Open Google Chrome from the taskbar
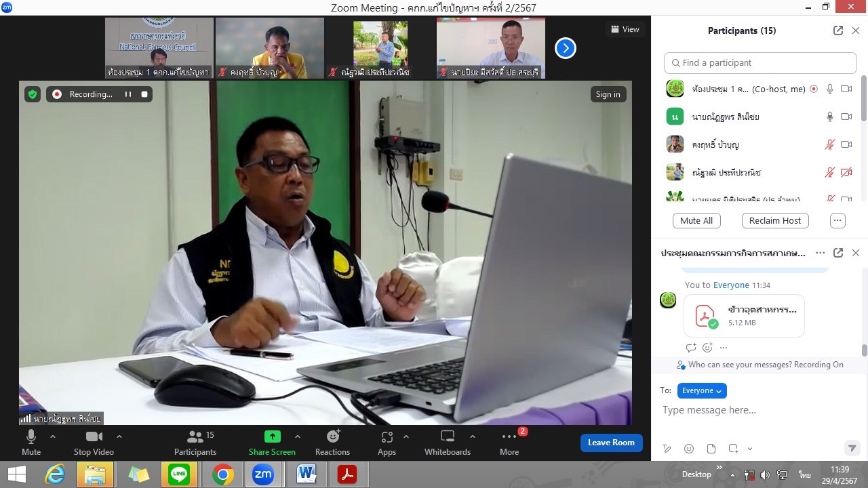This screenshot has width=868, height=488. pos(222,474)
